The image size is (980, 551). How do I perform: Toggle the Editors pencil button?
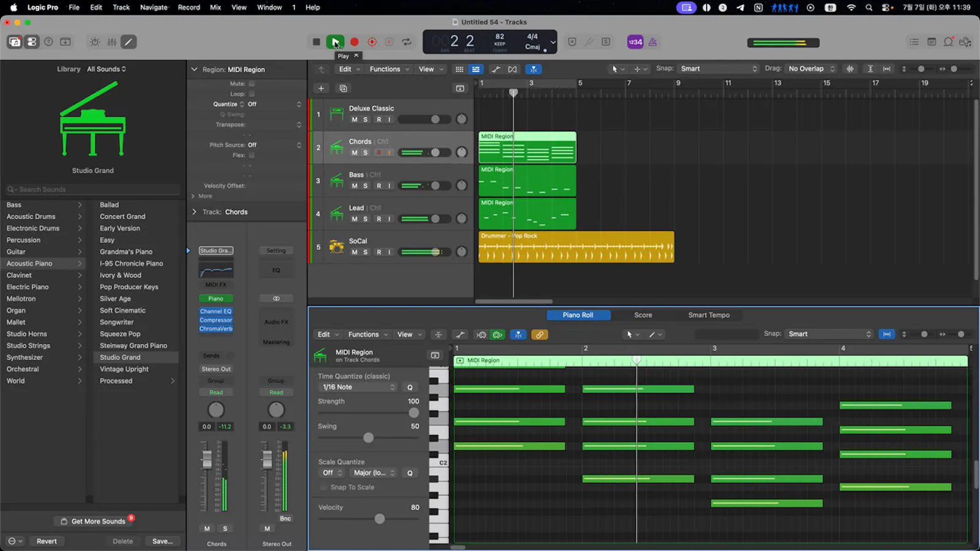(x=129, y=42)
